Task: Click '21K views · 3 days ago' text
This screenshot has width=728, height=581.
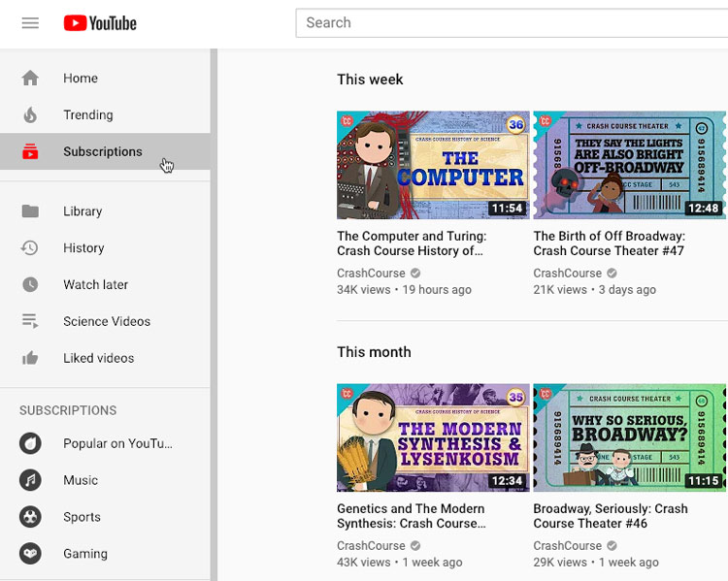Action: 595,290
